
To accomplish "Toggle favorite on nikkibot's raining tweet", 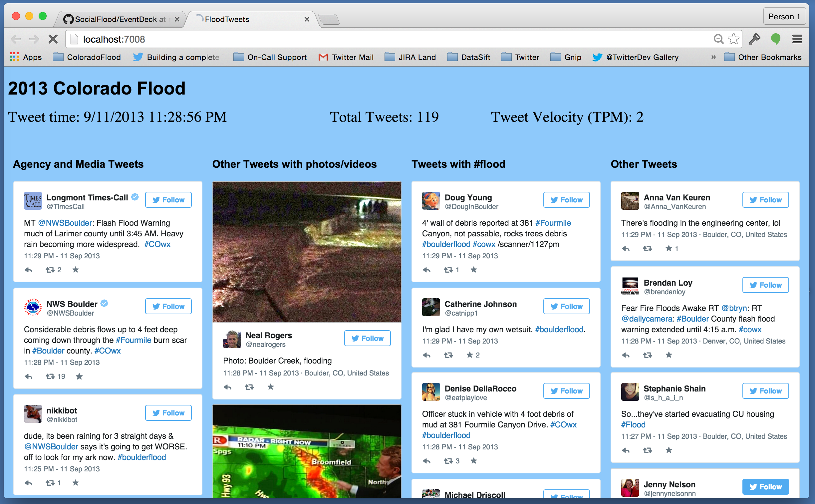I will coord(76,482).
